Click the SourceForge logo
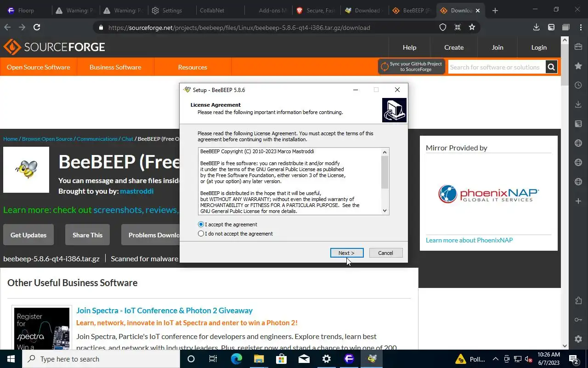Image resolution: width=588 pixels, height=368 pixels. point(54,47)
